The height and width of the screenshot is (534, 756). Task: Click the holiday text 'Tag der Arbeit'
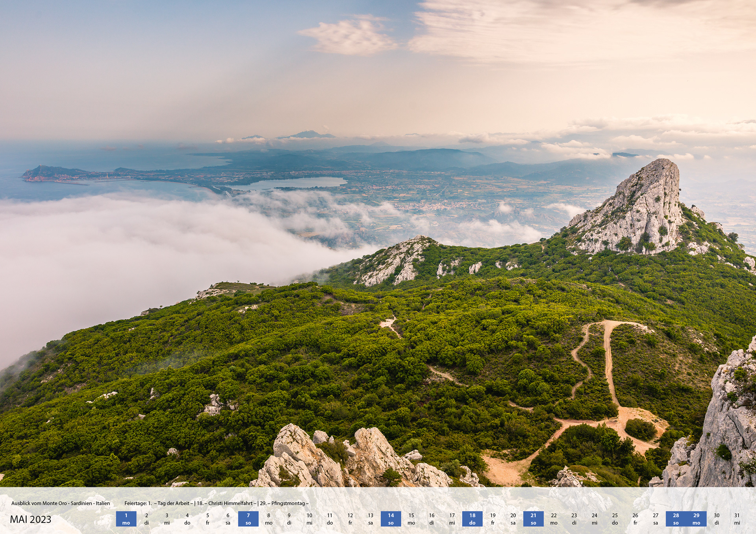tap(174, 503)
